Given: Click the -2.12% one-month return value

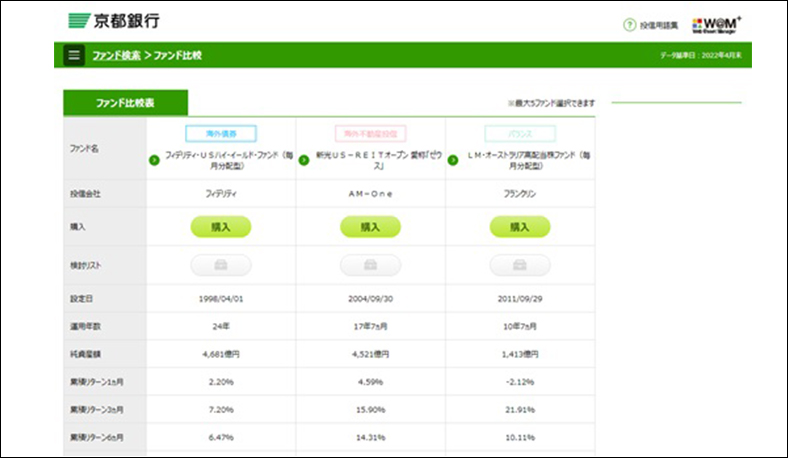Looking at the screenshot, I should 520,382.
